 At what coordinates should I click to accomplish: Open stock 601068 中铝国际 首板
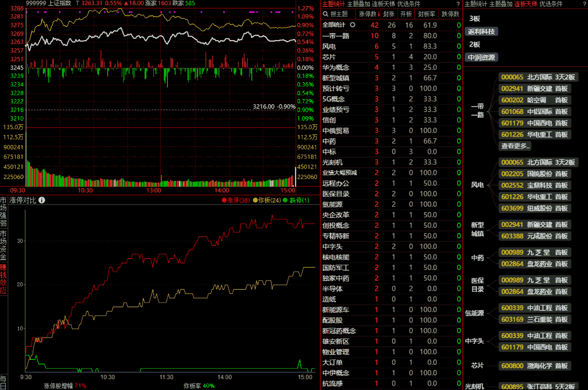coord(535,112)
